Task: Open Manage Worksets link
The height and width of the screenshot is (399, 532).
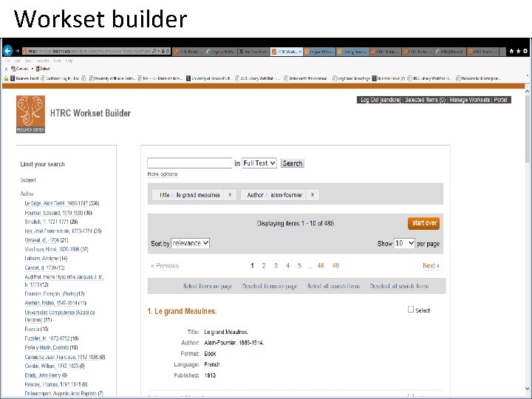Action: tap(470, 100)
